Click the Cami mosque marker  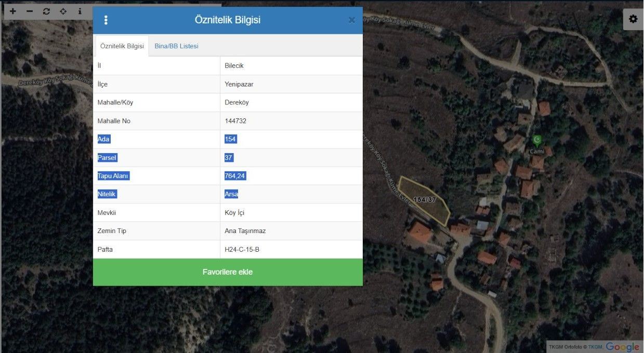coord(537,140)
